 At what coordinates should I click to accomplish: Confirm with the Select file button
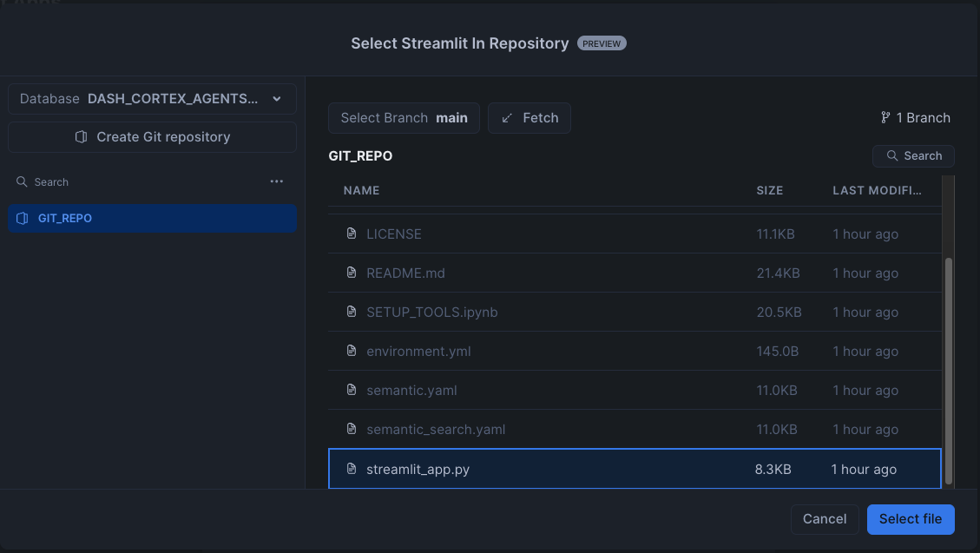[911, 519]
